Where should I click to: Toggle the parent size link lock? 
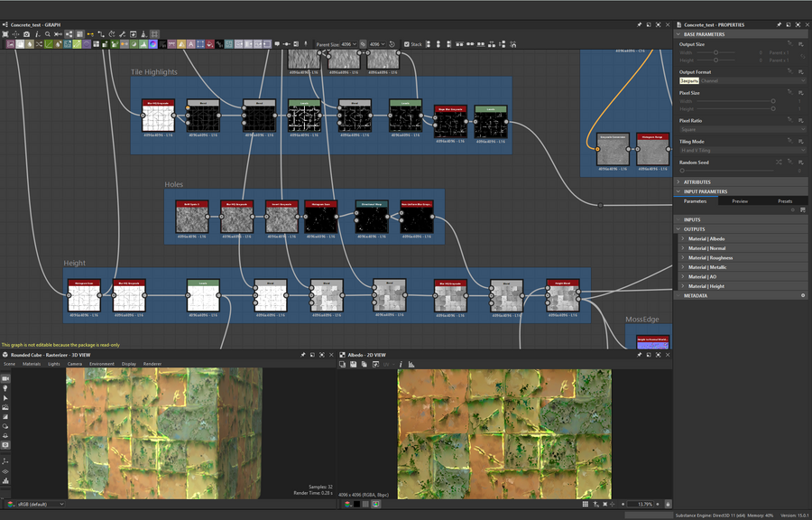pos(364,43)
